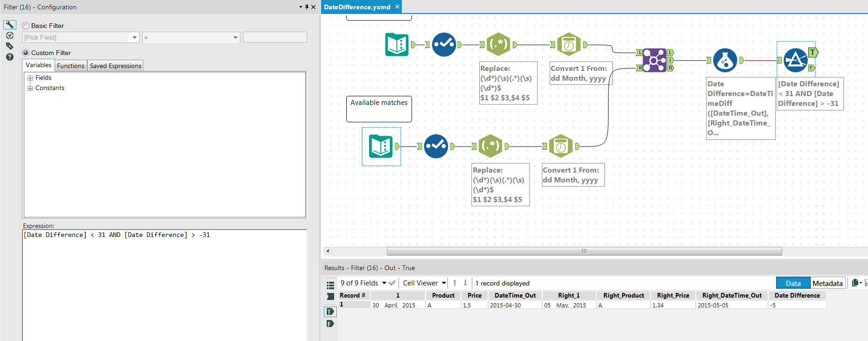Select the purple Join tool

655,60
